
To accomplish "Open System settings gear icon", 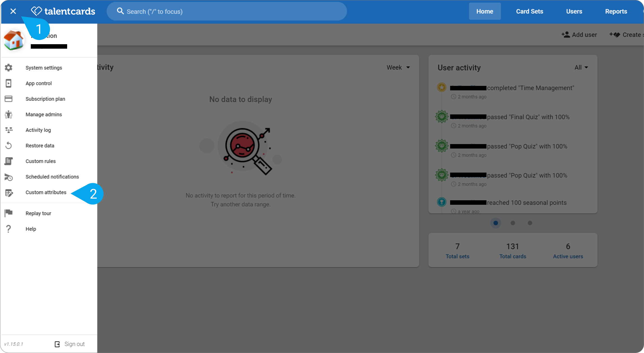I will click(x=9, y=68).
